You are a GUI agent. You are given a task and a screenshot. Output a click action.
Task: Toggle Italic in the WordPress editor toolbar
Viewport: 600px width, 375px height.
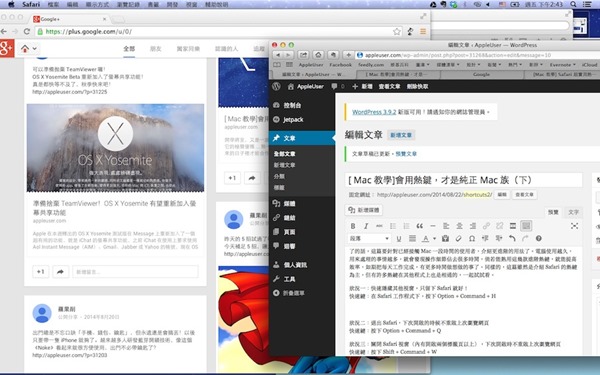tap(366, 226)
